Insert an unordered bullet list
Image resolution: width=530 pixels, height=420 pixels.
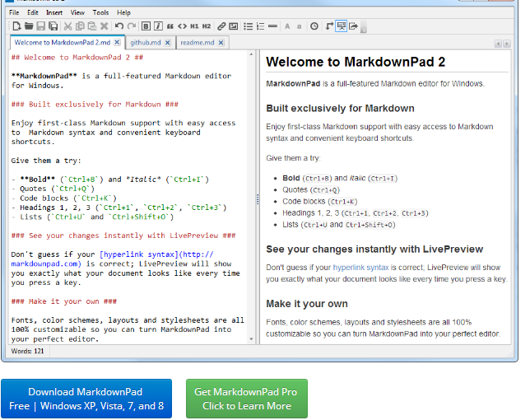point(248,26)
